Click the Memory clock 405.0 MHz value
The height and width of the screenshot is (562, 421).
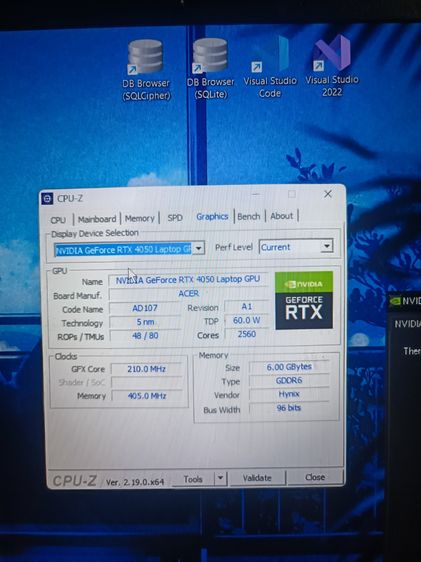point(147,396)
